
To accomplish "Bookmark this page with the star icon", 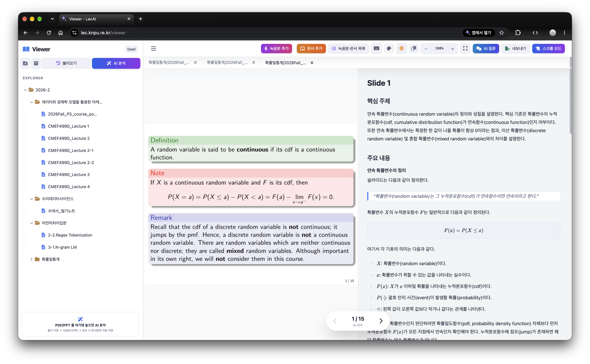I will pos(502,33).
